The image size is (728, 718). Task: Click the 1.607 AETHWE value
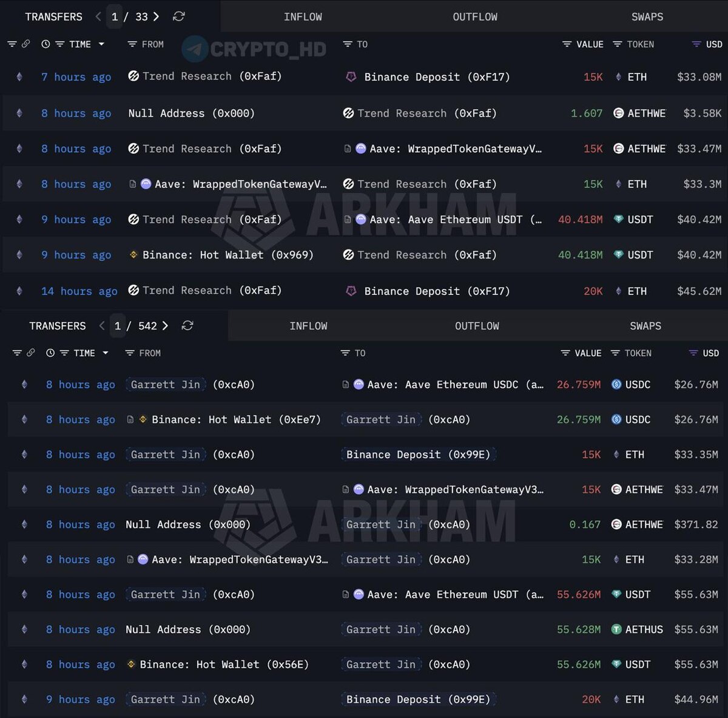[x=587, y=113]
